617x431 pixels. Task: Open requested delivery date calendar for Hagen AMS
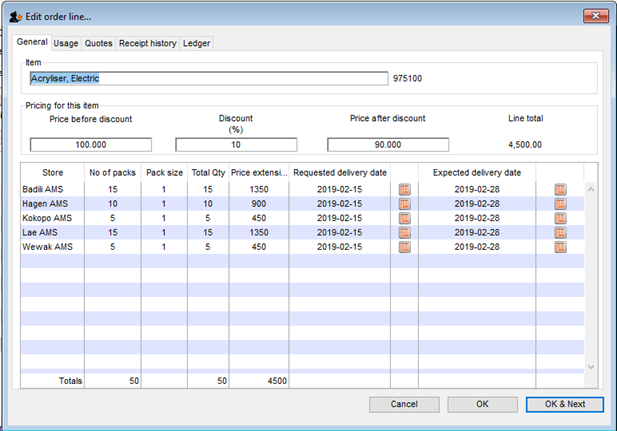404,203
